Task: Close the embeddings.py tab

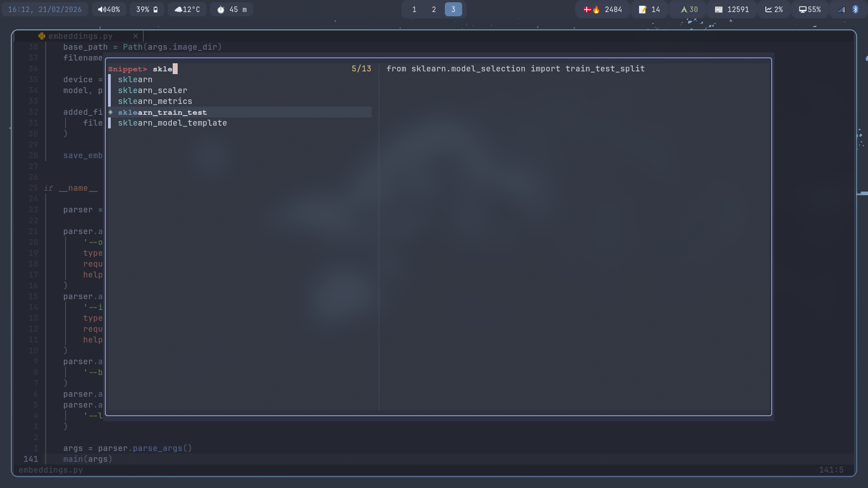Action: coord(135,36)
